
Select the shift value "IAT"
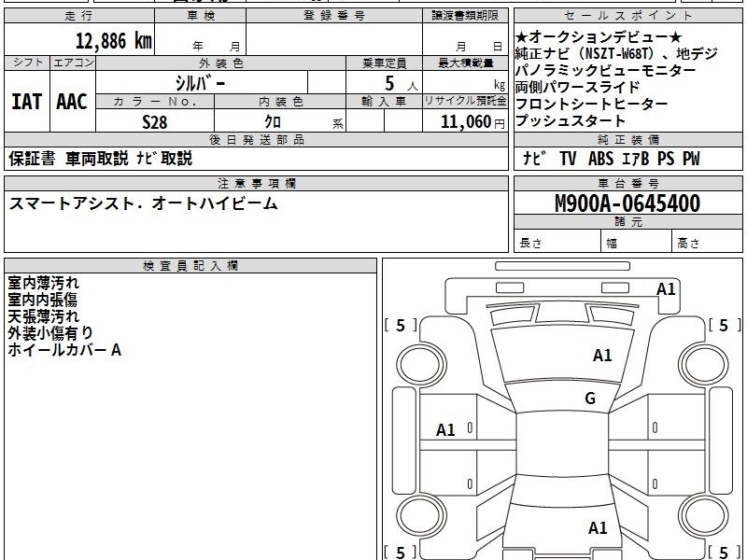[x=27, y=102]
